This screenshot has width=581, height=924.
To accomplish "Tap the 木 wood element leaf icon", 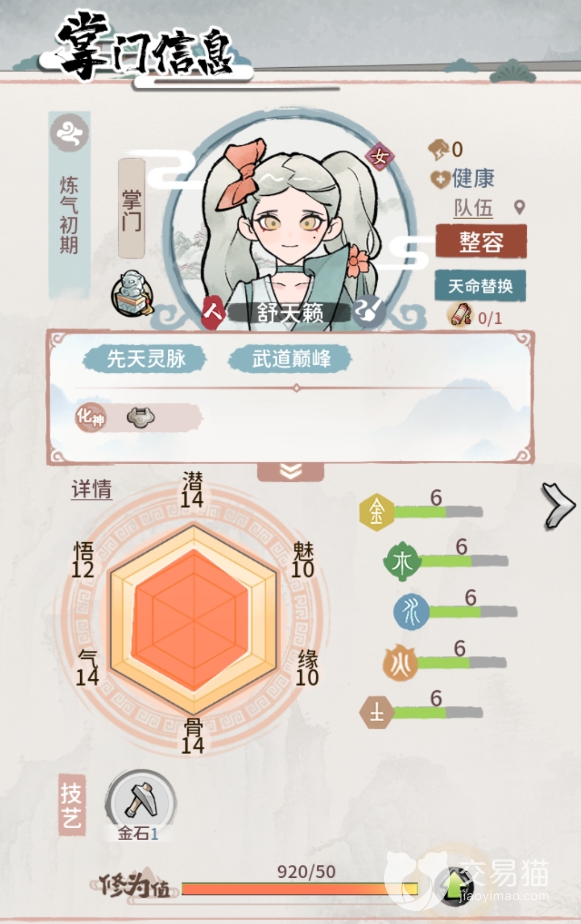I will pos(402,561).
